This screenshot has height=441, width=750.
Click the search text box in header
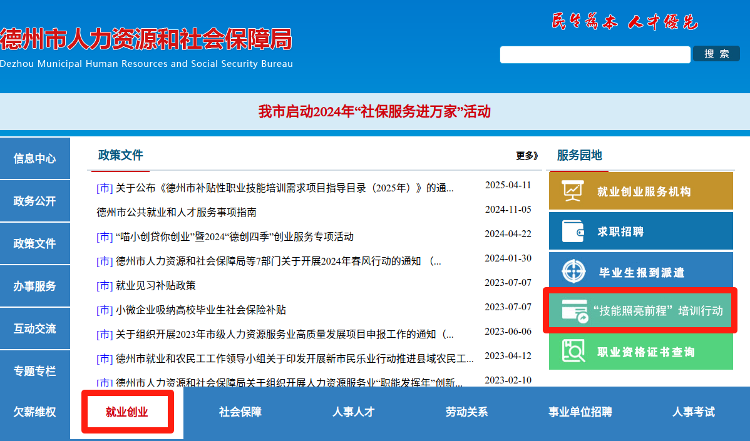click(594, 54)
